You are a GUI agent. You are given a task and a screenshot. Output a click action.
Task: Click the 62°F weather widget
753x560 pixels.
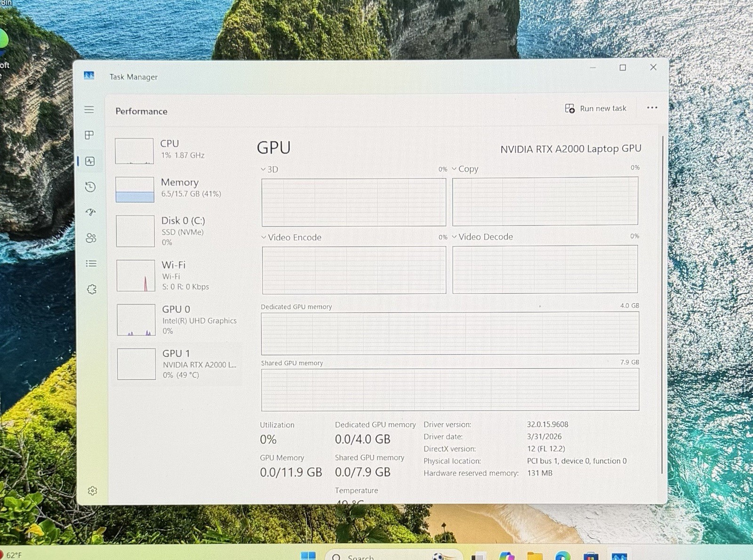[x=12, y=555]
